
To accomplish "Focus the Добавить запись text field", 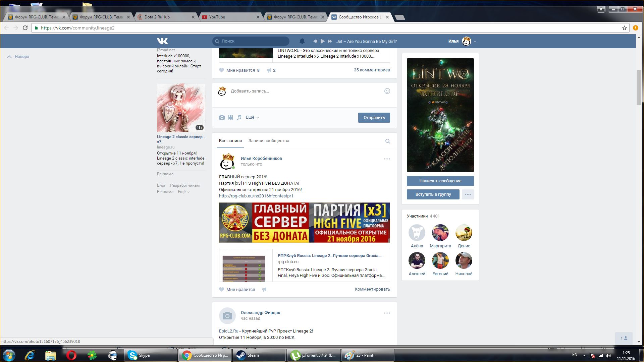I will [305, 91].
